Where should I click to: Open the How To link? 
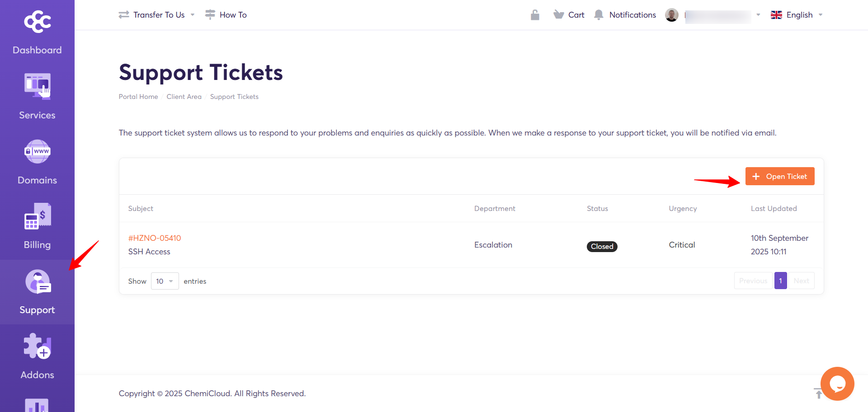(233, 15)
